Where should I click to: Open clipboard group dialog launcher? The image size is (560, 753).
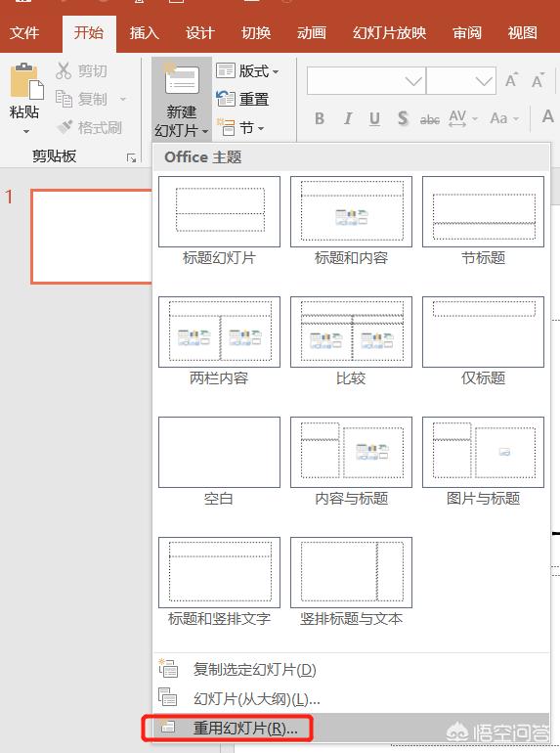pos(131,157)
